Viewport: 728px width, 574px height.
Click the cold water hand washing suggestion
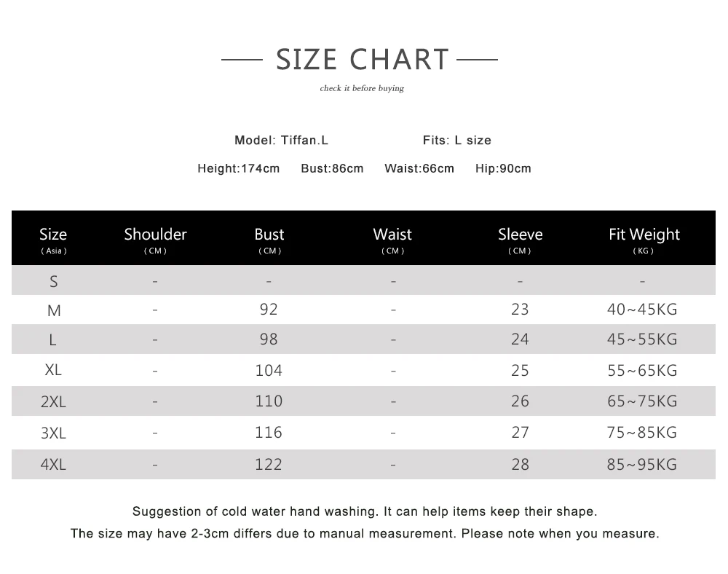(365, 511)
